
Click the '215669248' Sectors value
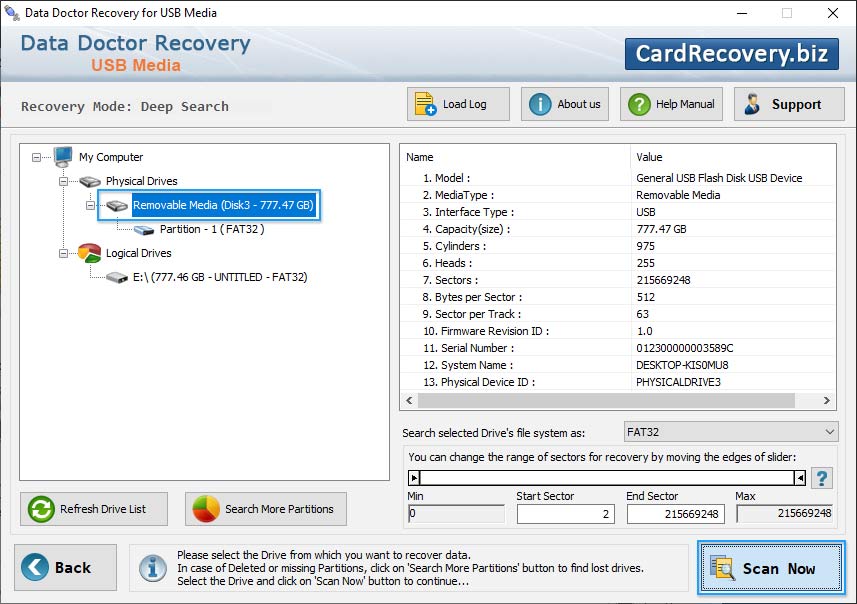click(x=663, y=280)
